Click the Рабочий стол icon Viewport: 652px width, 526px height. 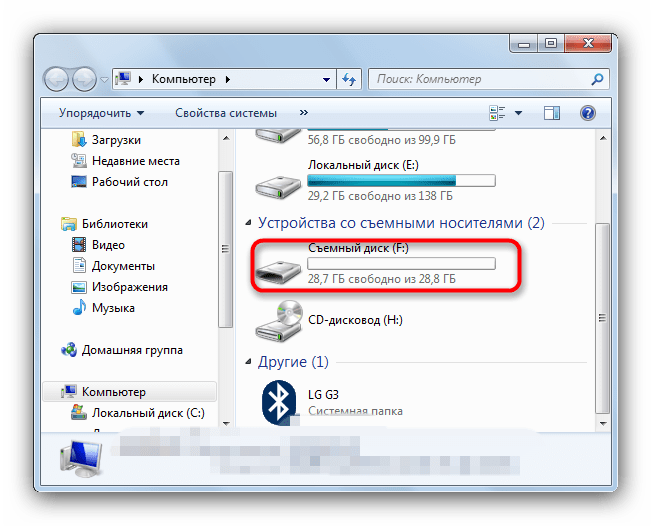click(79, 182)
